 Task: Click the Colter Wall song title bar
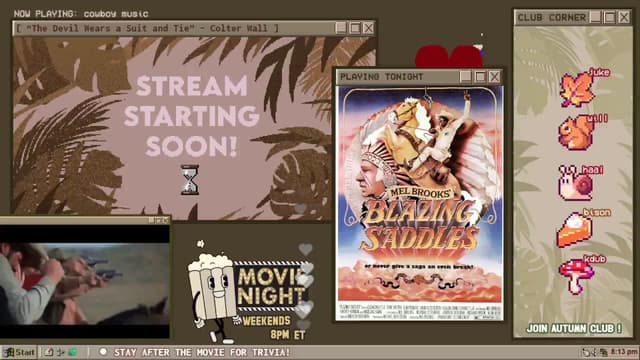click(x=148, y=28)
